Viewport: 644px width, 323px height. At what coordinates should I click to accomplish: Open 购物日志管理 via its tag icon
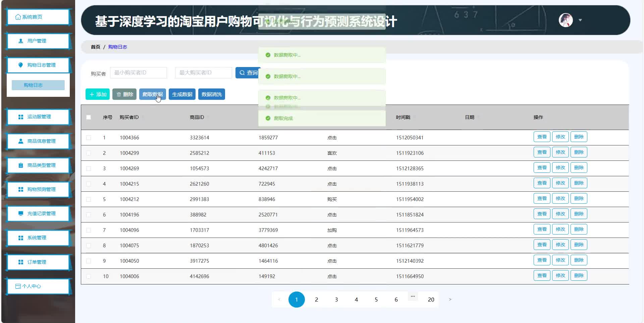(x=20, y=65)
